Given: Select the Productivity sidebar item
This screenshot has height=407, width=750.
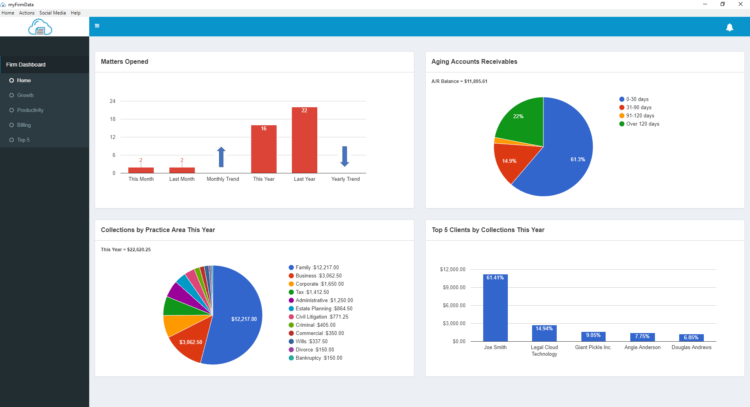Looking at the screenshot, I should (x=30, y=110).
